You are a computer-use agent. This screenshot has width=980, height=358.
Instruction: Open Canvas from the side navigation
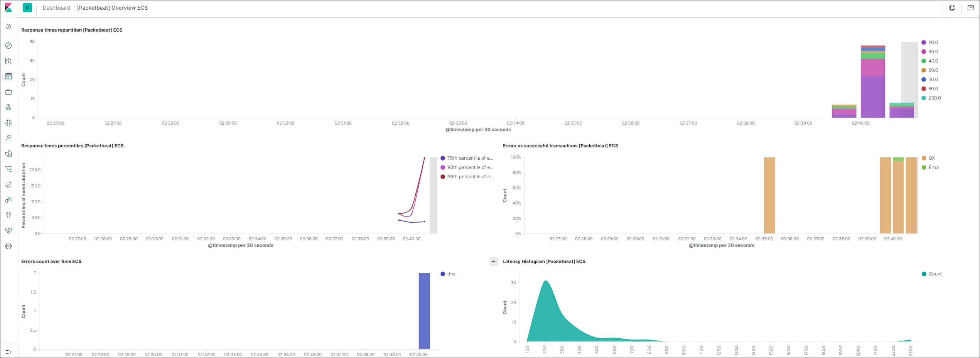pos(8,92)
